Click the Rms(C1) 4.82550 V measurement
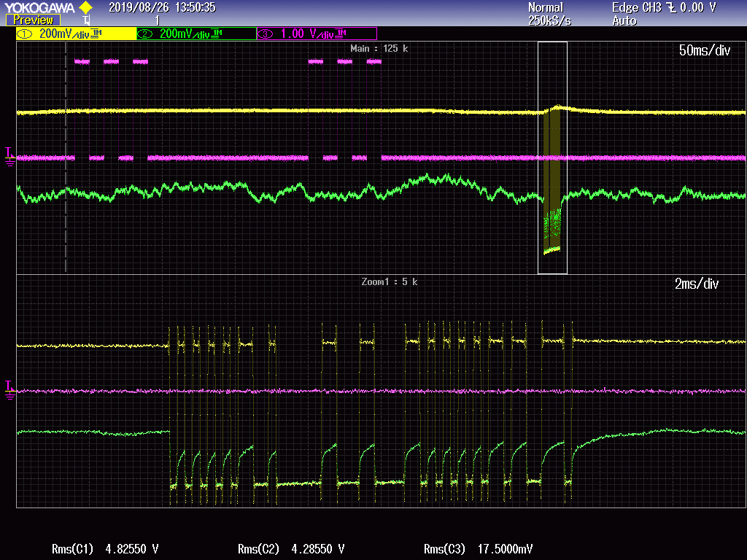This screenshot has width=747, height=560. pos(105,549)
